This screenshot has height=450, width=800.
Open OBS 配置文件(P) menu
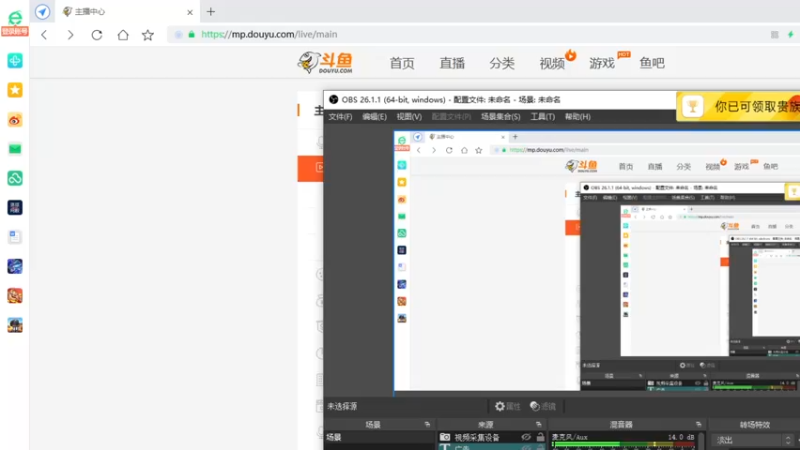pos(451,117)
